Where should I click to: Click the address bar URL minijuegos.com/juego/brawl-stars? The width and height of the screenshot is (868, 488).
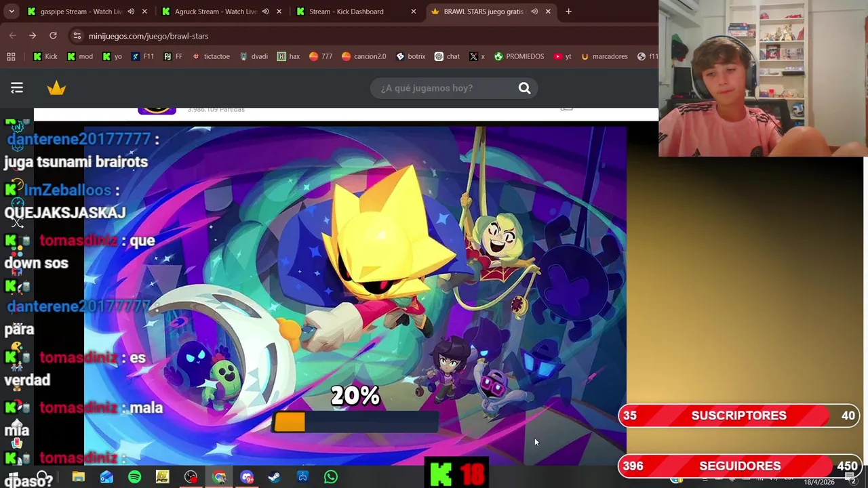pos(149,36)
